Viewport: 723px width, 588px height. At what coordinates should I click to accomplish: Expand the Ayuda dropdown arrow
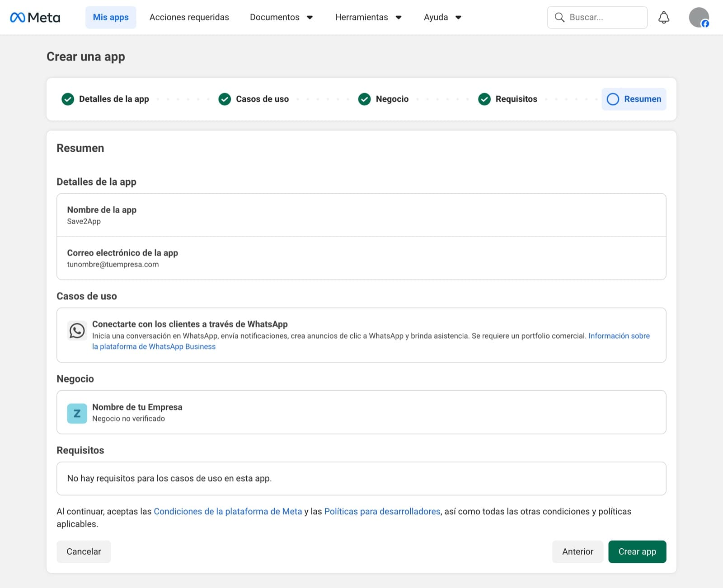pos(458,18)
